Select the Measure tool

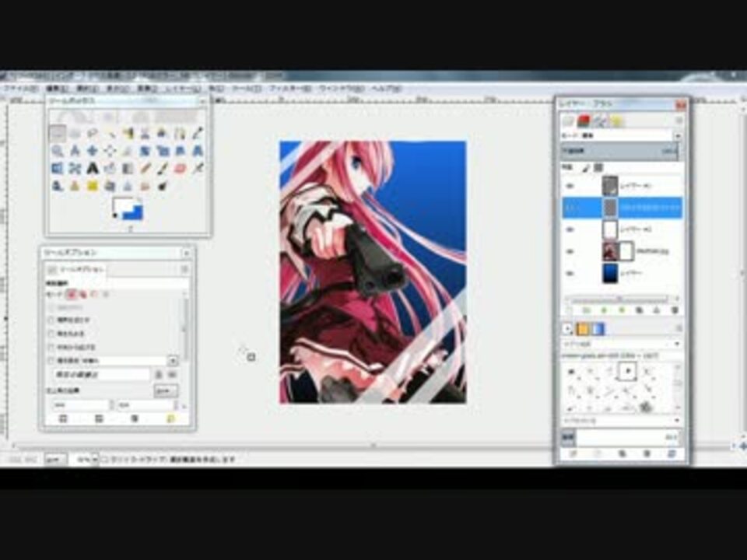point(75,151)
